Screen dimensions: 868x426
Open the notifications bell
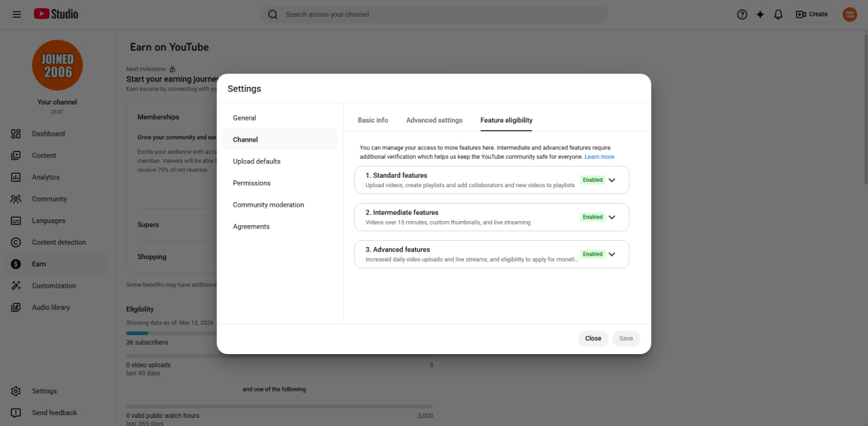[778, 14]
